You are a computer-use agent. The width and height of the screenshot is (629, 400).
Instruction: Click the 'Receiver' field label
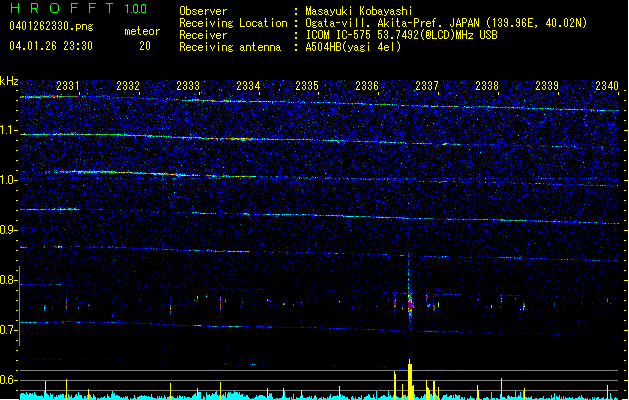203,35
